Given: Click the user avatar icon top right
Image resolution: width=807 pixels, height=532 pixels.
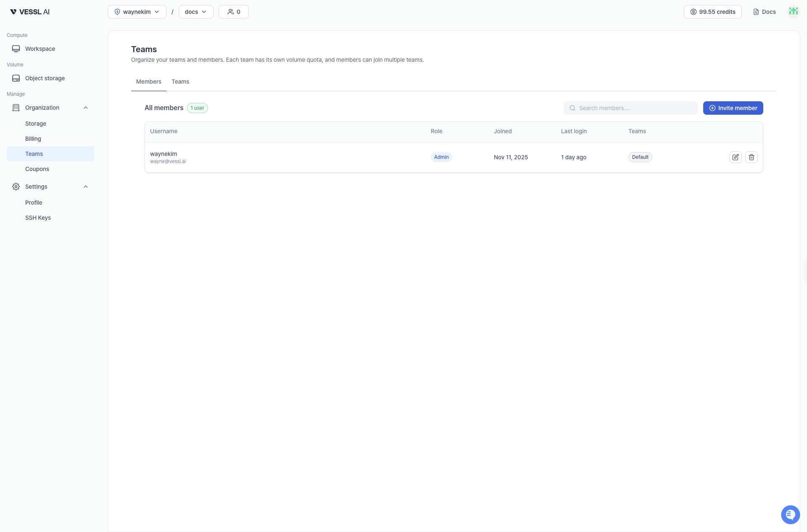Looking at the screenshot, I should 793,12.
